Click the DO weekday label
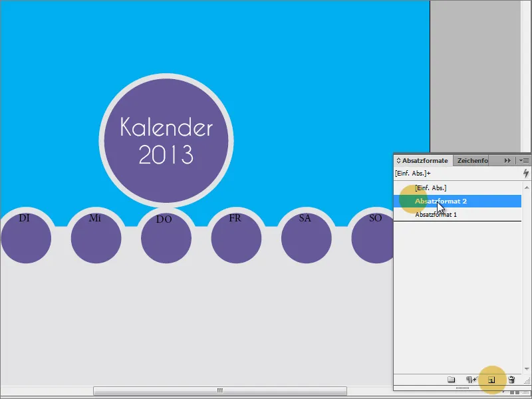 point(164,219)
